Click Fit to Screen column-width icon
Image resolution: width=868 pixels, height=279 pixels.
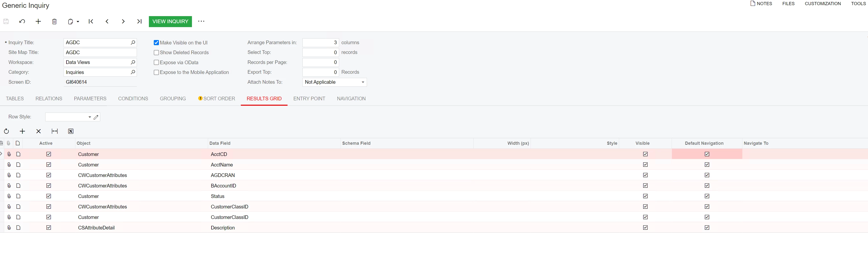click(x=55, y=131)
